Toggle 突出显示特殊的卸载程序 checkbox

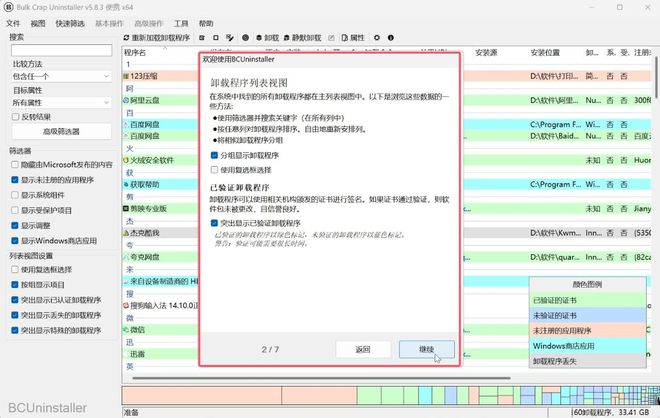tap(15, 330)
